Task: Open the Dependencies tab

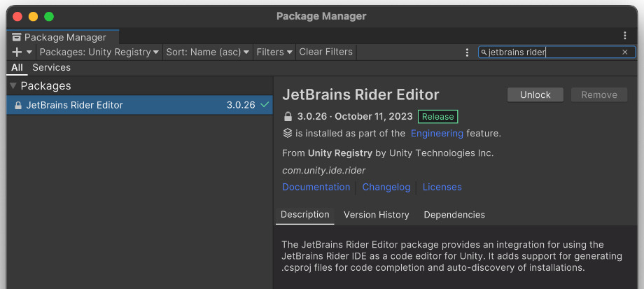Action: tap(454, 215)
